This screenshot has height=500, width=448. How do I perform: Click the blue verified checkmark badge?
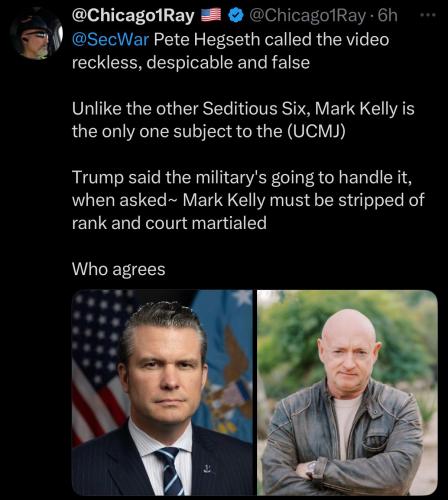click(x=236, y=15)
